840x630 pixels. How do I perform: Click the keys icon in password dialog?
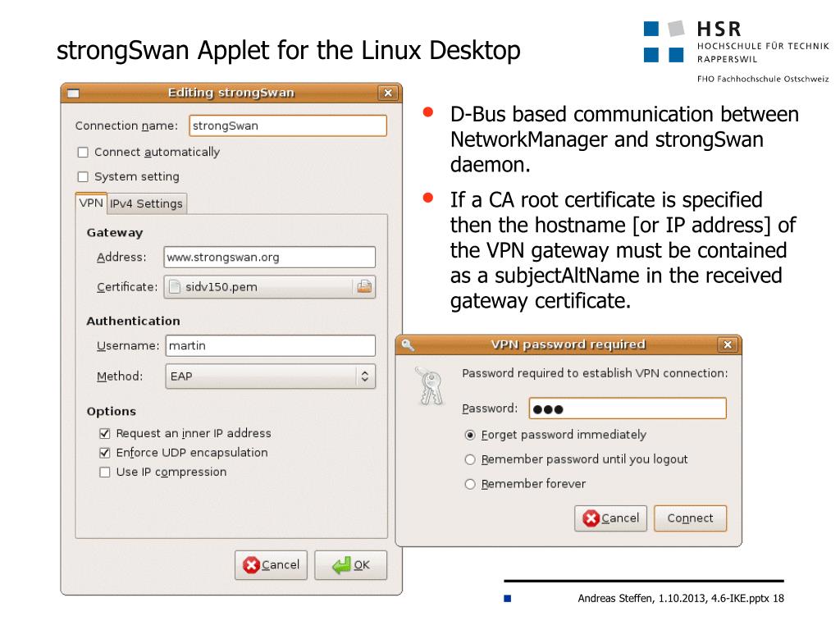(430, 386)
